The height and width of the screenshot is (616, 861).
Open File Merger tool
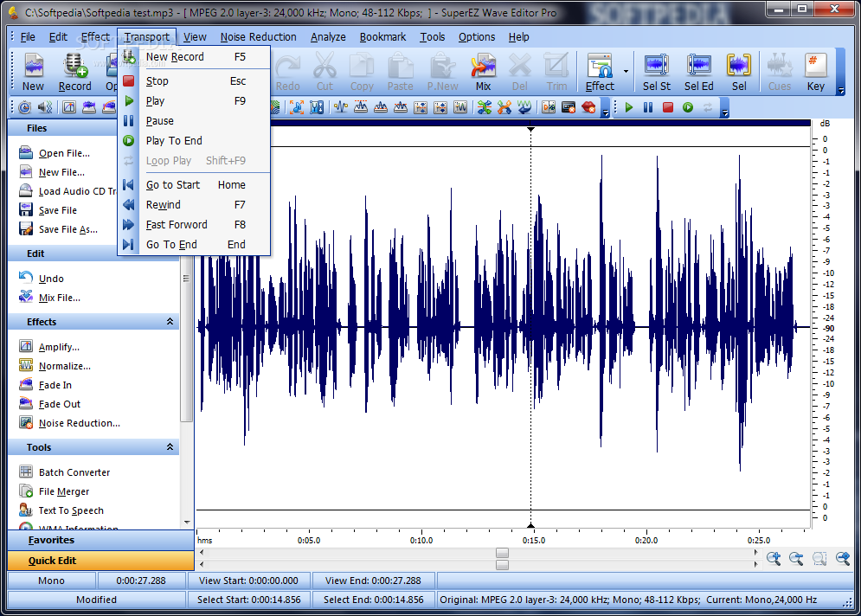click(x=55, y=491)
